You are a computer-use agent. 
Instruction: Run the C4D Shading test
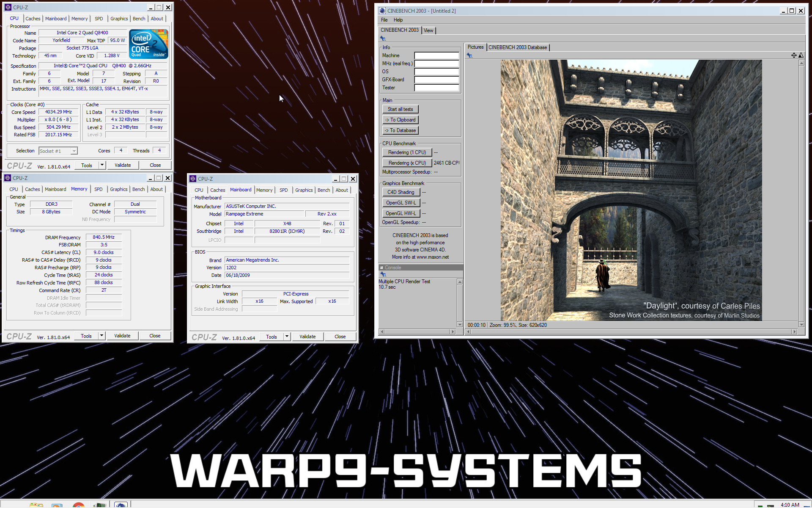[x=401, y=192]
